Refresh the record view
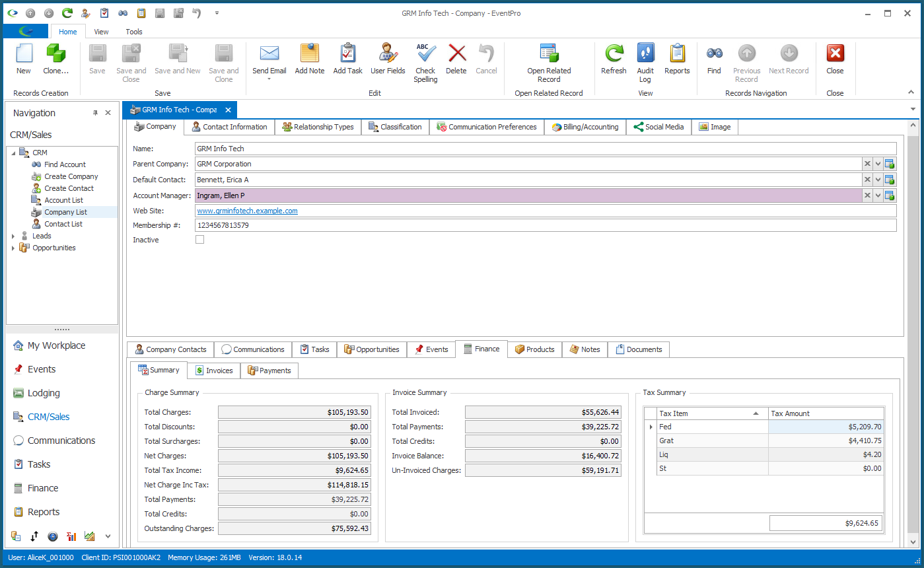Viewport: 924px width, 568px height. click(x=614, y=59)
